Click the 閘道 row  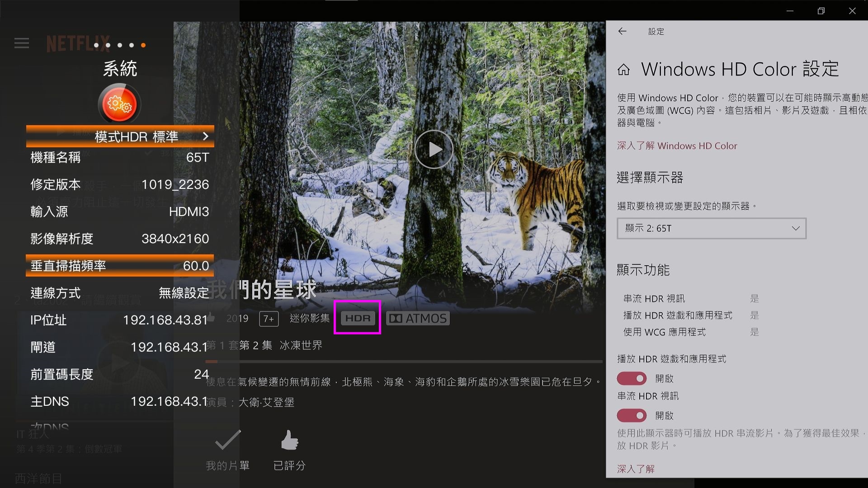click(x=120, y=347)
